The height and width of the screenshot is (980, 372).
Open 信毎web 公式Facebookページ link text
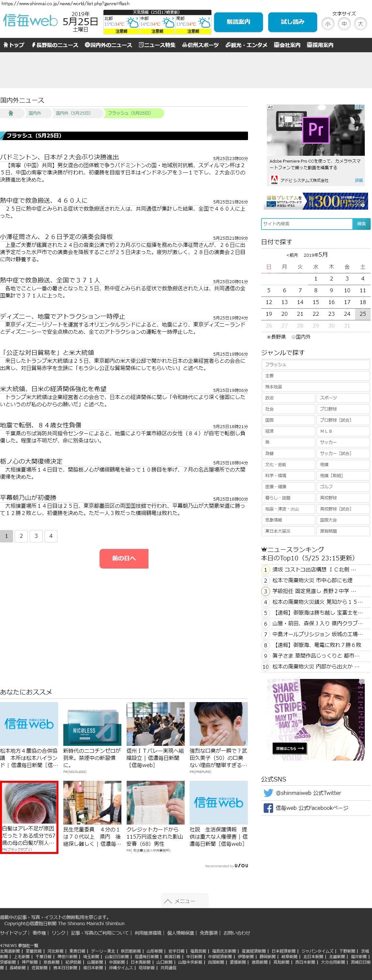click(x=312, y=808)
